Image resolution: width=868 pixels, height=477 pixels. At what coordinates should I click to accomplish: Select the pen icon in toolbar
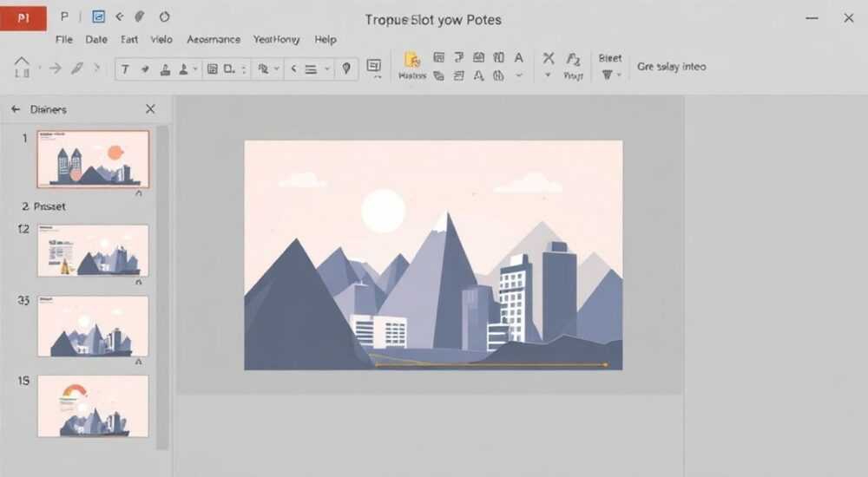(x=77, y=69)
